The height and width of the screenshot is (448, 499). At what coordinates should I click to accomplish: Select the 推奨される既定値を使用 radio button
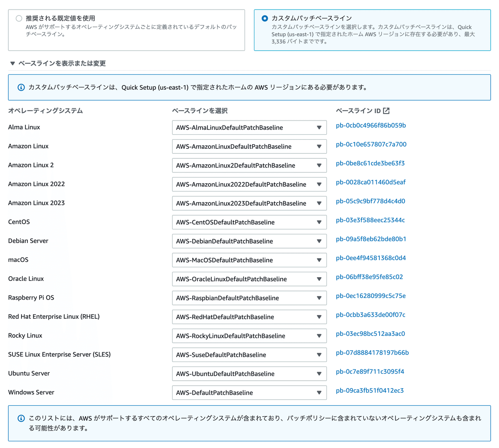[19, 18]
